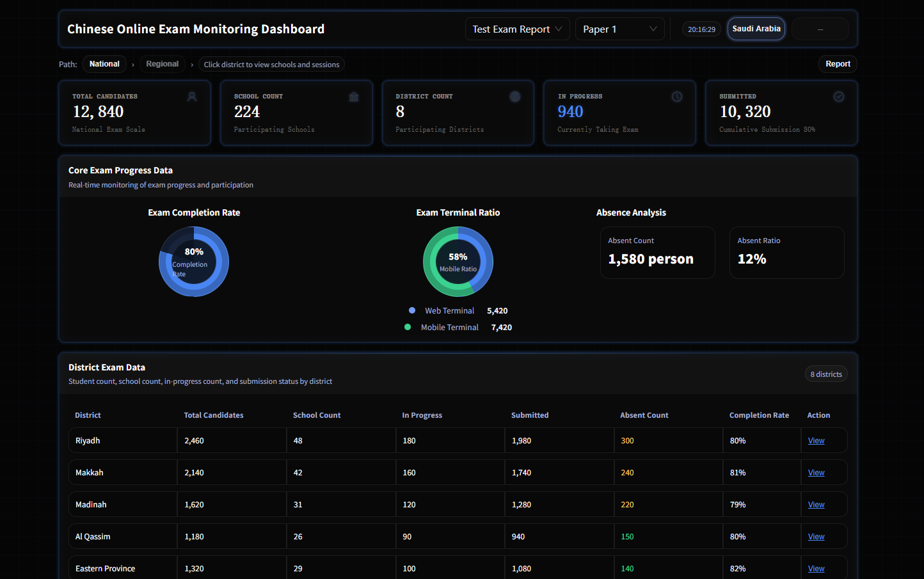Click the building icon in School Count card

[x=354, y=97]
